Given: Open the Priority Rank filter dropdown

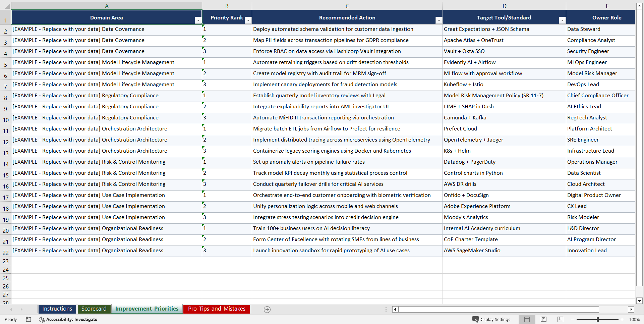Looking at the screenshot, I should point(248,20).
